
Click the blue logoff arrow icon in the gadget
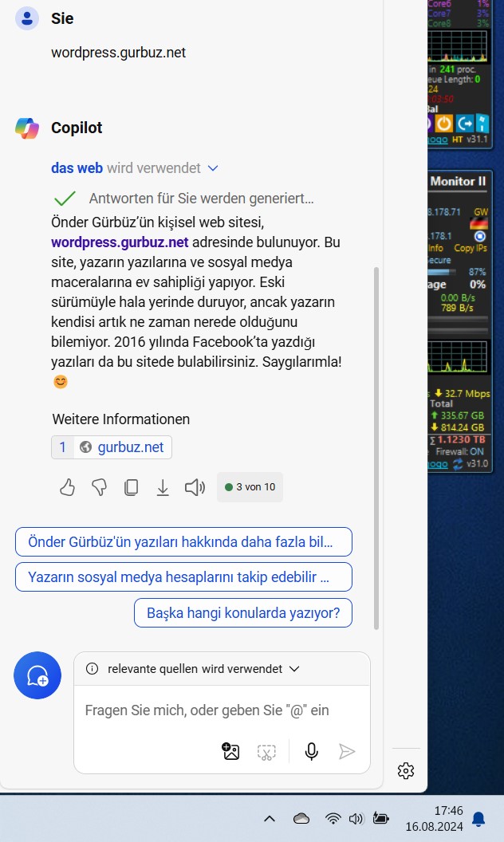click(x=465, y=124)
